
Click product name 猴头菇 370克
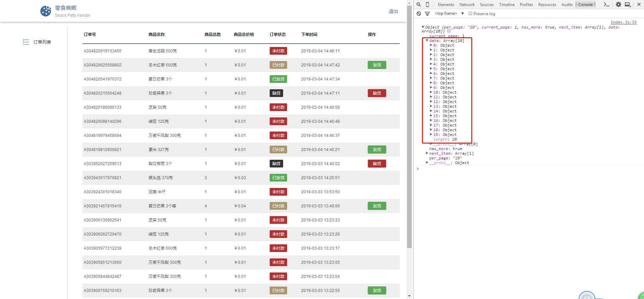point(161,178)
